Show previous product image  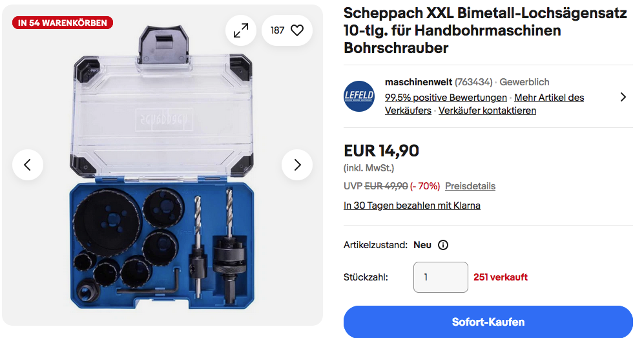click(28, 165)
